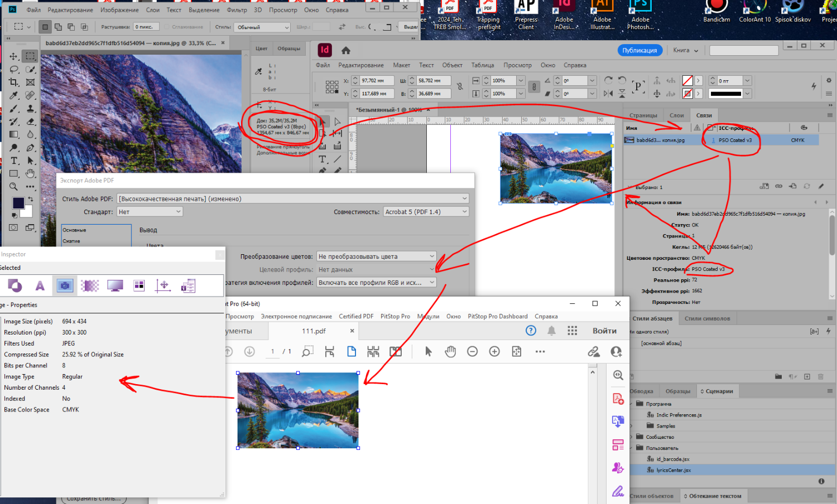The width and height of the screenshot is (837, 504).
Task: Click the foreground color swatch
Action: (18, 203)
